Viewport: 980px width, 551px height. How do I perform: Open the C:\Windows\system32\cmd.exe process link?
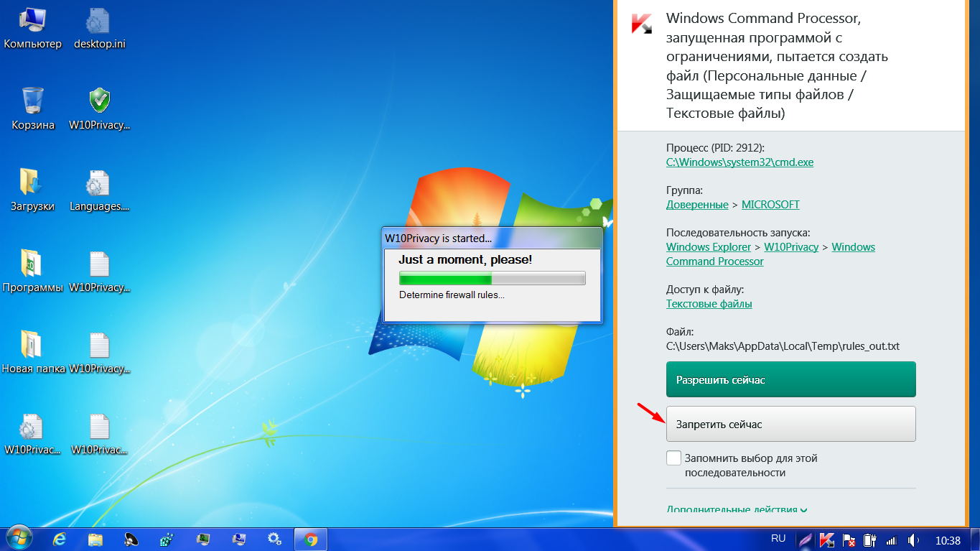click(739, 162)
